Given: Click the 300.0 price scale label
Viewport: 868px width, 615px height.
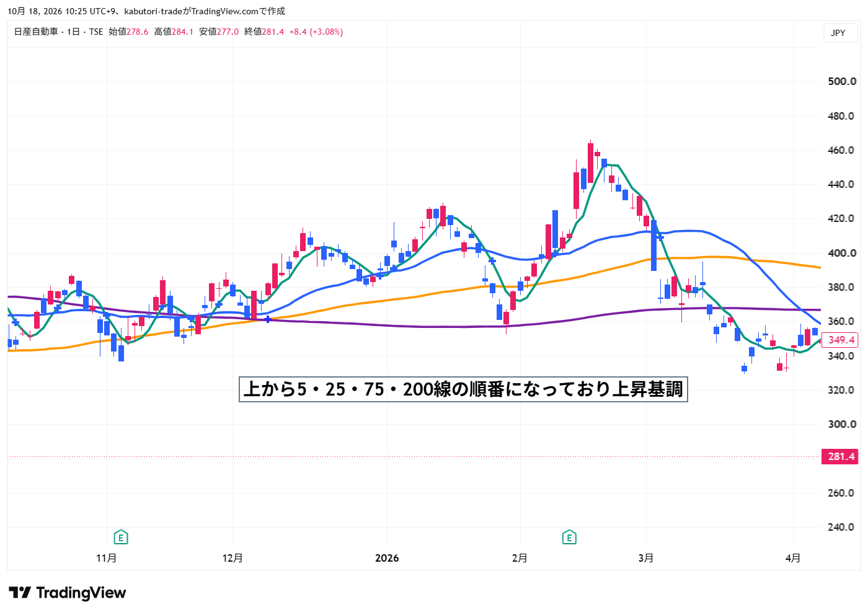Looking at the screenshot, I should click(842, 424).
